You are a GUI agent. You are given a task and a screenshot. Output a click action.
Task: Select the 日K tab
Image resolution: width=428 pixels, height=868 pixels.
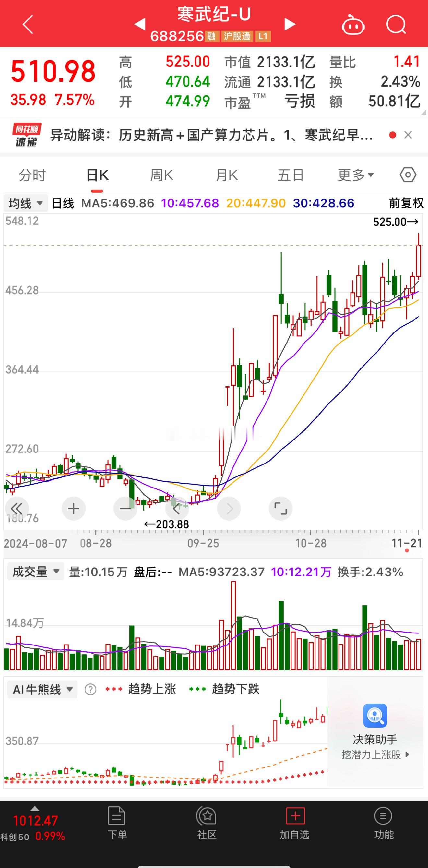click(x=97, y=175)
